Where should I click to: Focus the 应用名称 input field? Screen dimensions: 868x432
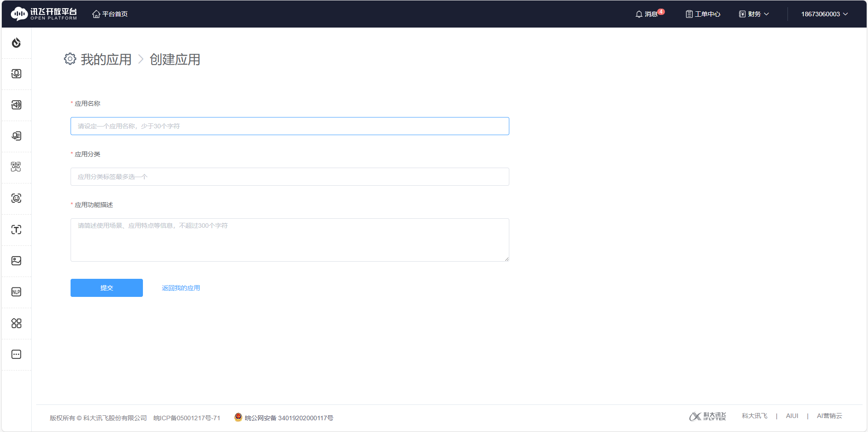coord(289,126)
